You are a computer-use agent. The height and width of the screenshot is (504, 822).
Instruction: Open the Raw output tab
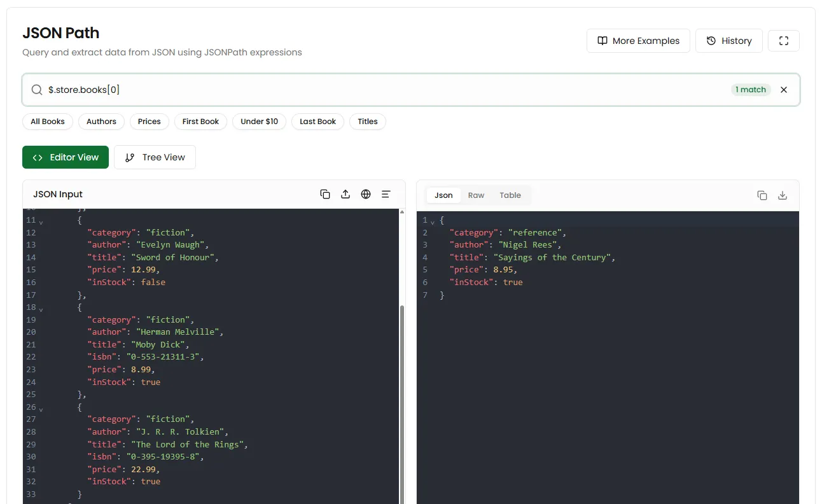point(476,195)
